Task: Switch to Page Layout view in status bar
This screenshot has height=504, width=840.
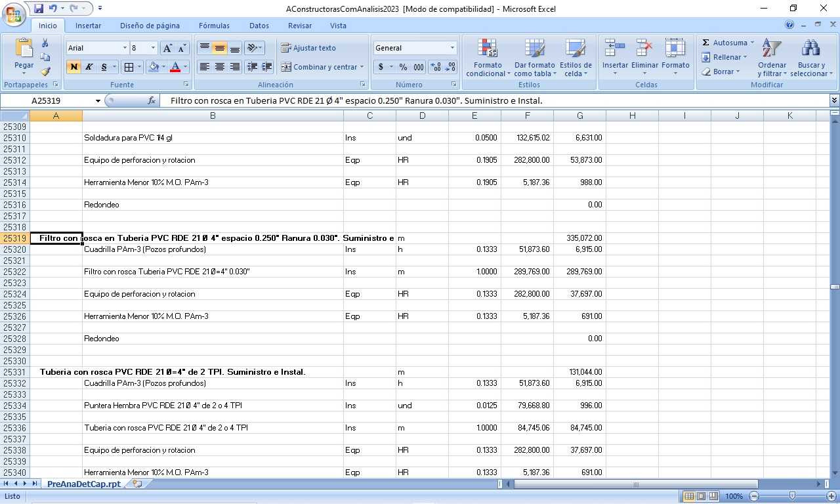Action: click(701, 496)
